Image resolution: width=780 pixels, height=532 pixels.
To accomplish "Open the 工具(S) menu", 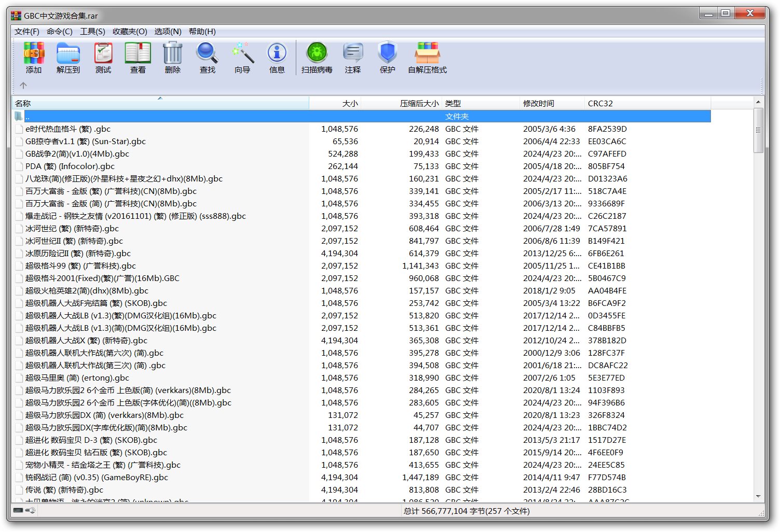I will coord(92,32).
